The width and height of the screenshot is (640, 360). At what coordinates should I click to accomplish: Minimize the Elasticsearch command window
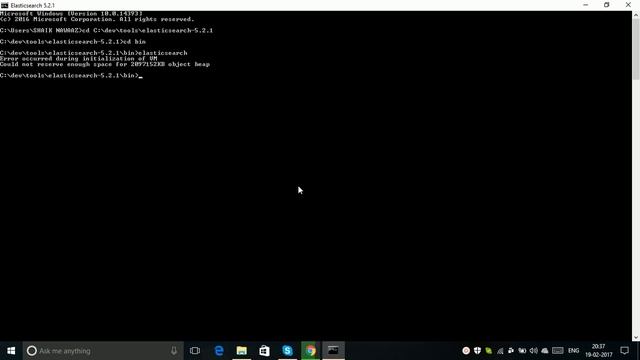586,5
